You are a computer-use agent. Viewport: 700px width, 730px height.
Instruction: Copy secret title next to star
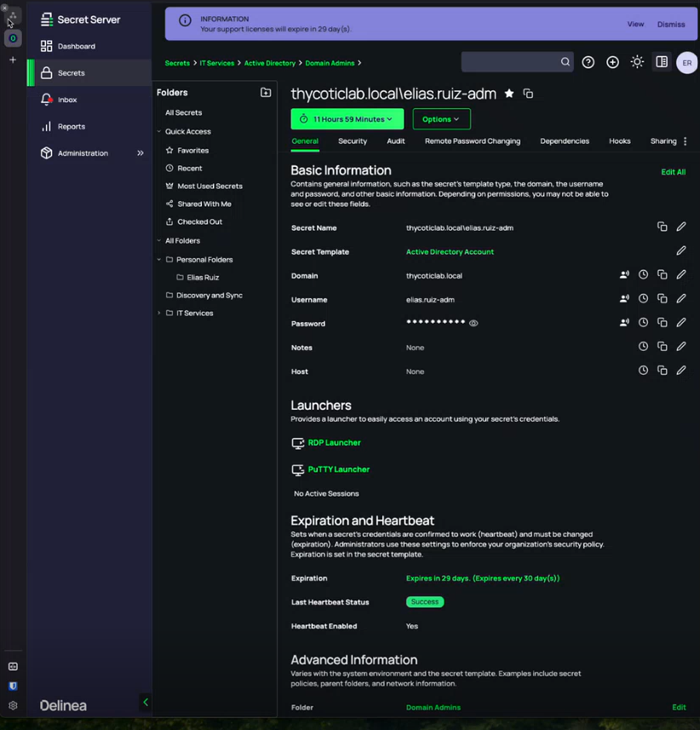coord(528,94)
